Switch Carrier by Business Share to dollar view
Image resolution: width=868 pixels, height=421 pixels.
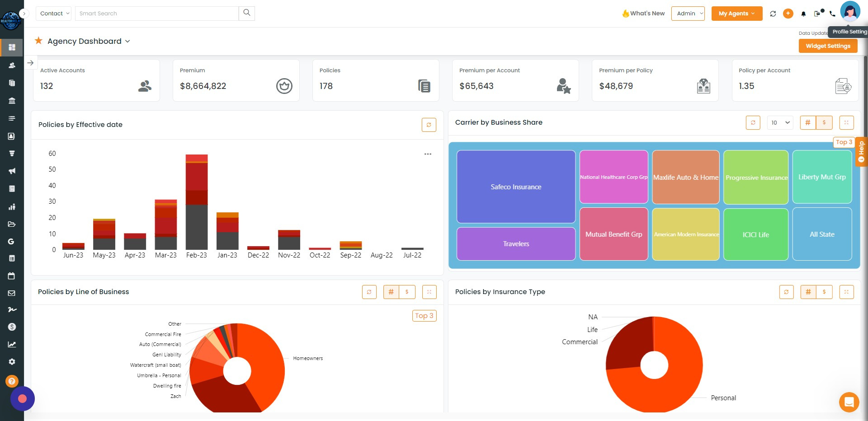[x=825, y=122]
